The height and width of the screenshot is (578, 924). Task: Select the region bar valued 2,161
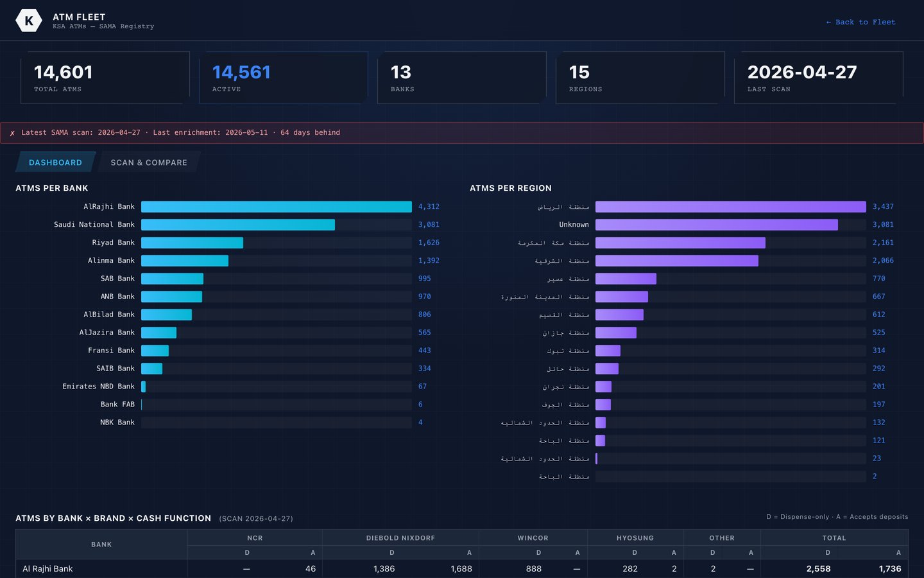point(680,243)
